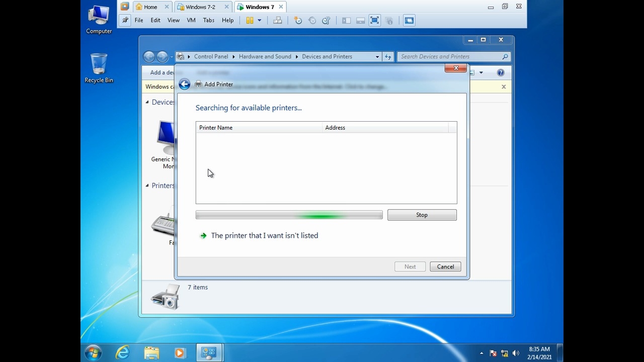Screen dimensions: 644x362
Task: Open Internet Explorer from the taskbar
Action: pos(122,353)
